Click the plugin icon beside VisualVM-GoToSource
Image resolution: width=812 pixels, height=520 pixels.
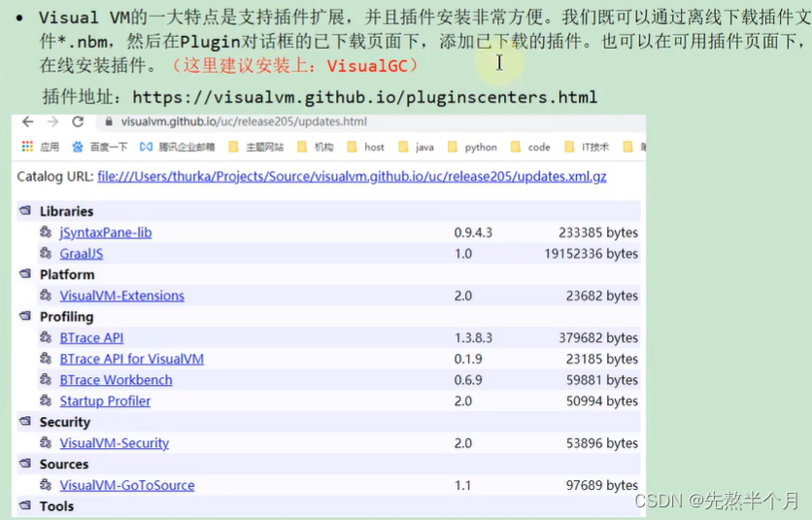[x=46, y=485]
